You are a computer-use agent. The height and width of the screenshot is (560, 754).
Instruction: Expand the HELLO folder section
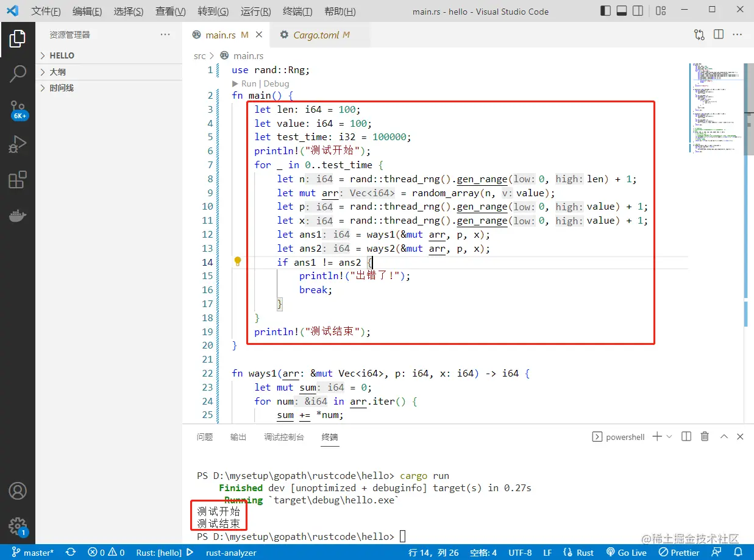click(108, 55)
